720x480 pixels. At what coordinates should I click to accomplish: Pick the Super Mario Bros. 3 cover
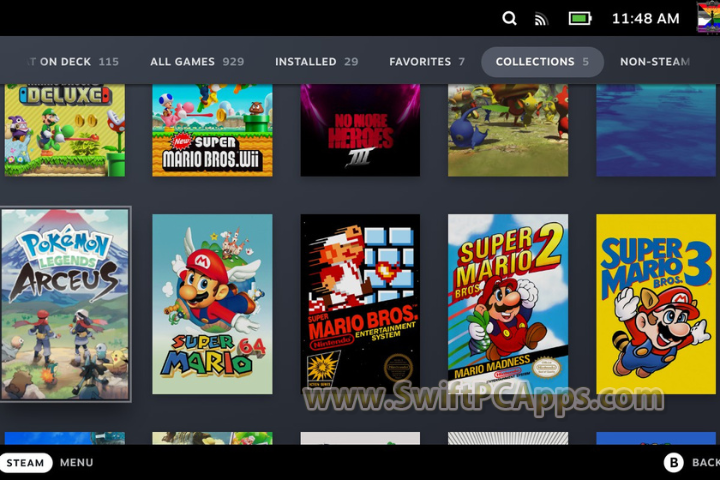(x=656, y=304)
